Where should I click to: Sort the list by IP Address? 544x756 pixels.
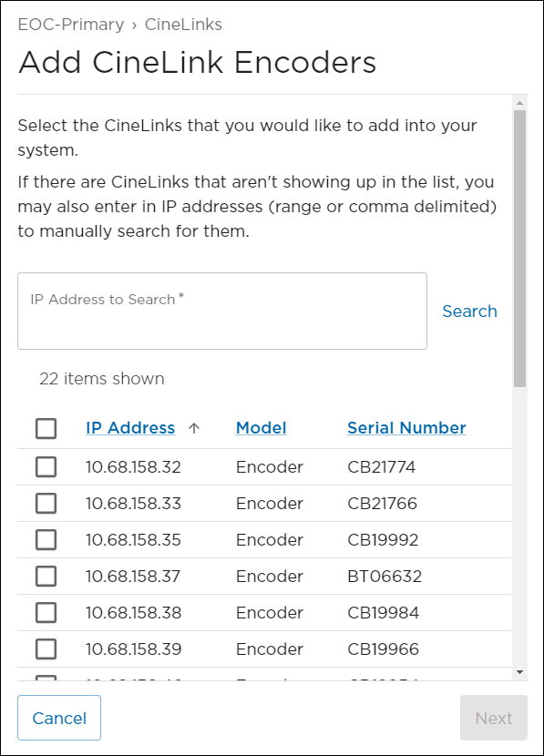[129, 428]
